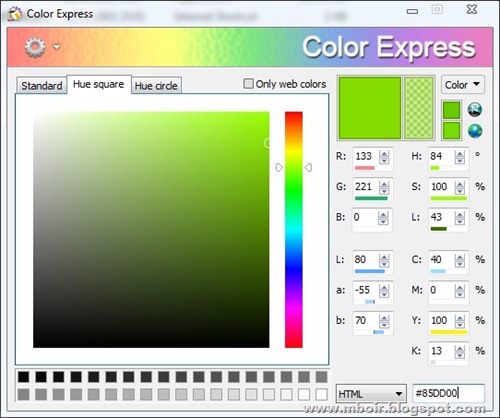This screenshot has height=418, width=500.
Task: Open the gear settings icon
Action: click(x=35, y=47)
